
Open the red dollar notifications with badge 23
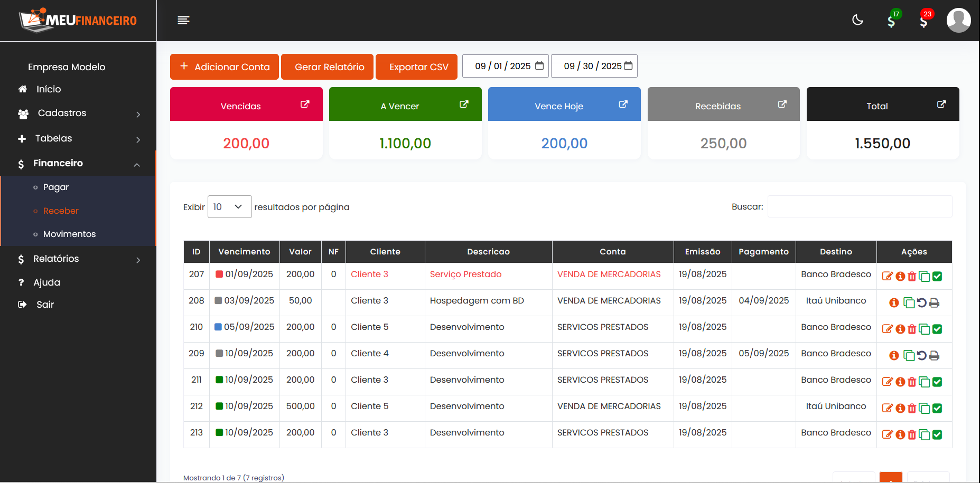tap(924, 21)
